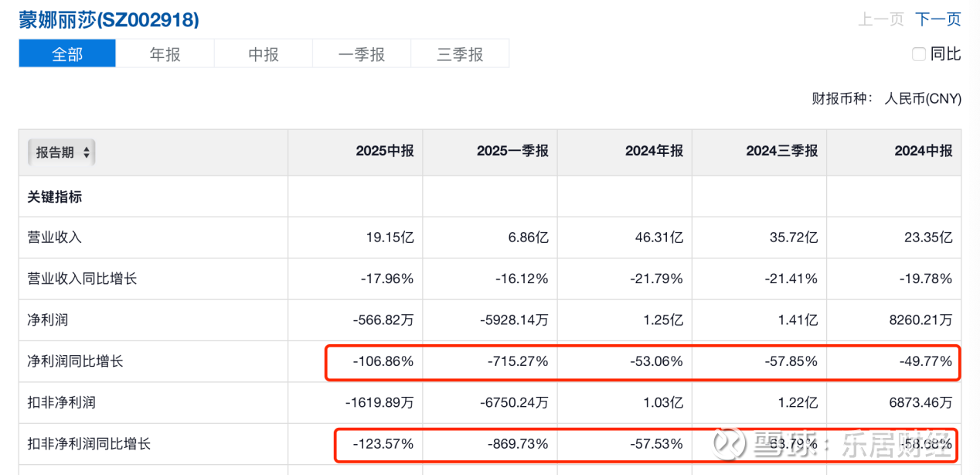Viewport: 980px width, 475px height.
Task: Open the 中报 tab
Action: coord(264,54)
